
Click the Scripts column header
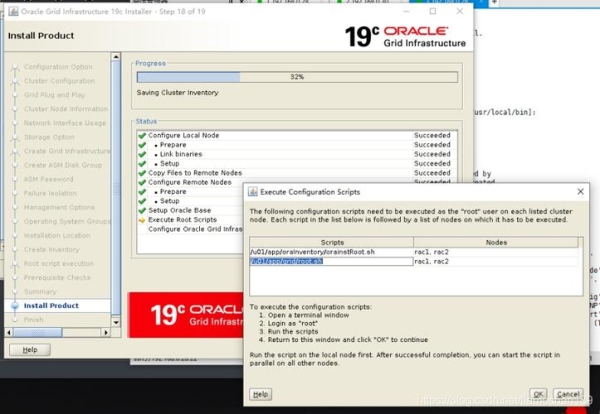pos(332,242)
